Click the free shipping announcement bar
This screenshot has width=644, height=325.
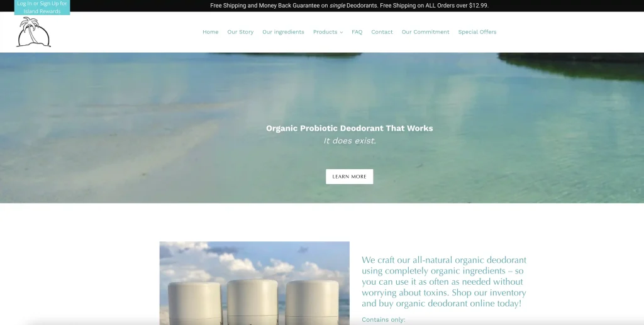349,6
